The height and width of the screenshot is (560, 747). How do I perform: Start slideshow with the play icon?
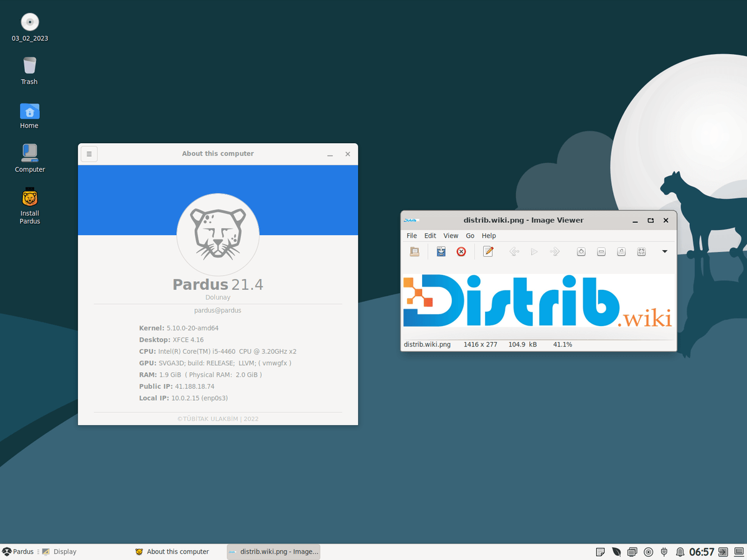coord(534,251)
